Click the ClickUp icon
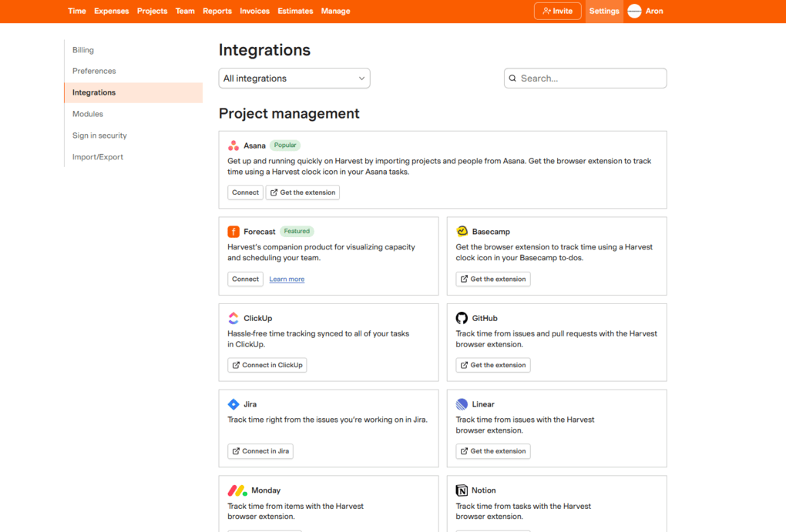 [x=233, y=318]
